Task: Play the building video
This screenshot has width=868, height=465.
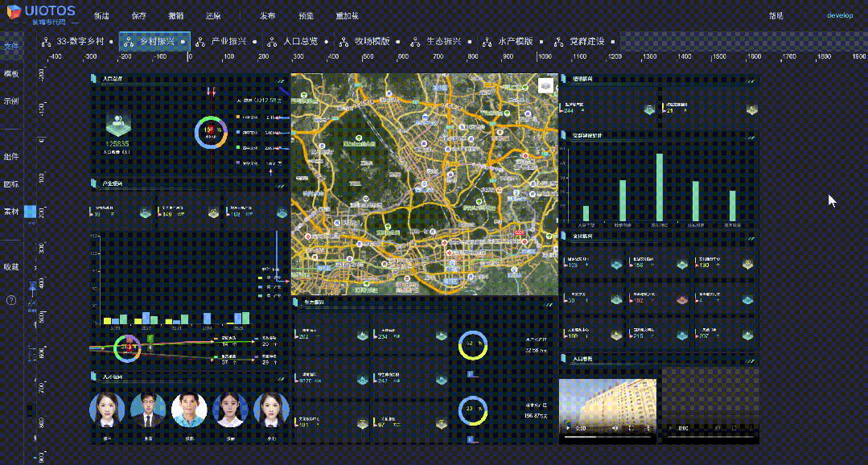Action: point(568,428)
